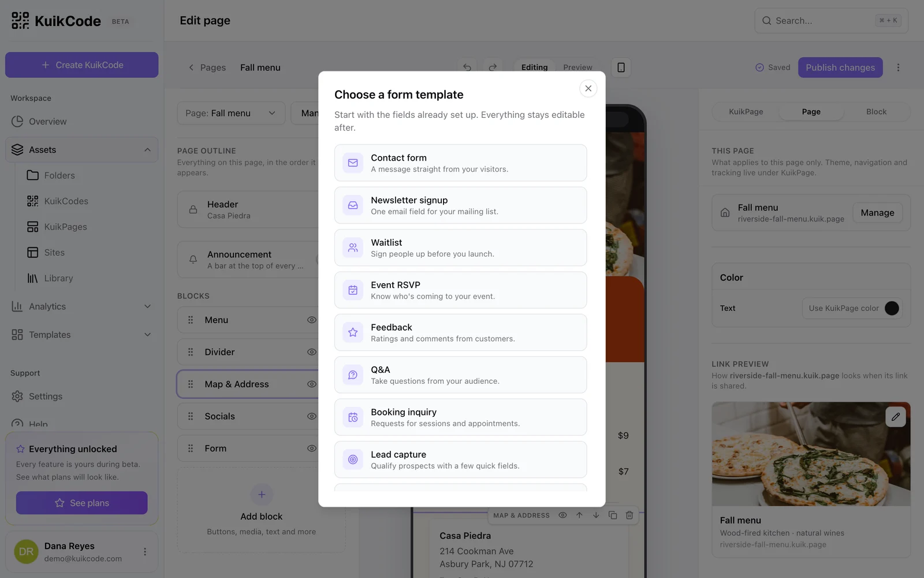The image size is (924, 578).
Task: Redo the last edit
Action: [x=493, y=68]
